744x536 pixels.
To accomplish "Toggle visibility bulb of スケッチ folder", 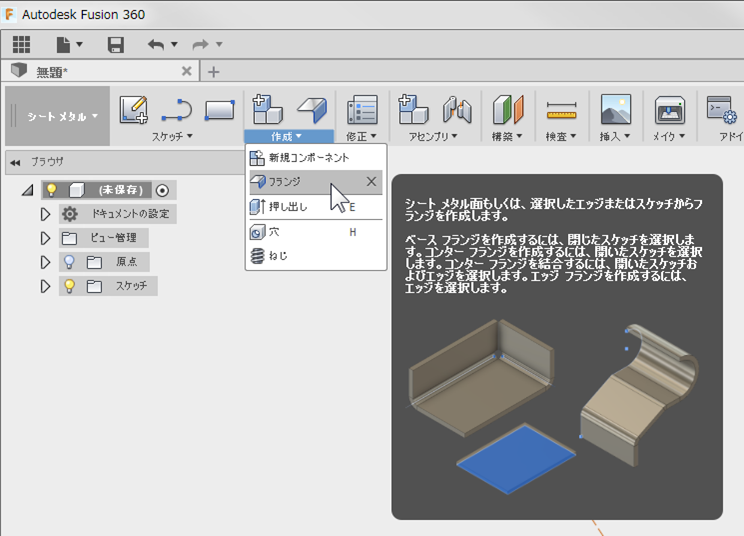I will tap(69, 286).
